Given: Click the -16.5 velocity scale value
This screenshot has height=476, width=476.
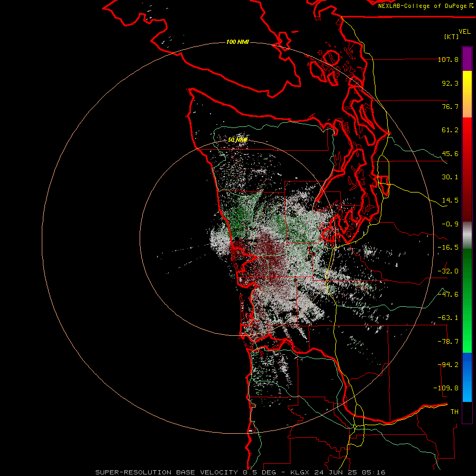Looking at the screenshot, I should click(448, 248).
